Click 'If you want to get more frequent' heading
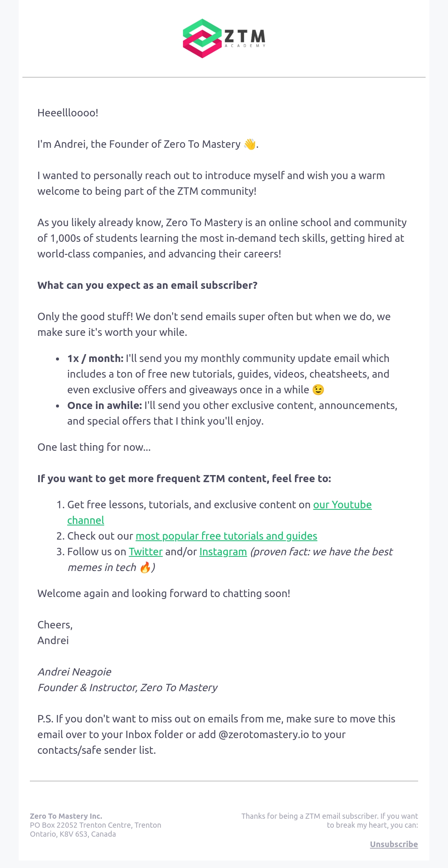448x868 pixels. [184, 478]
